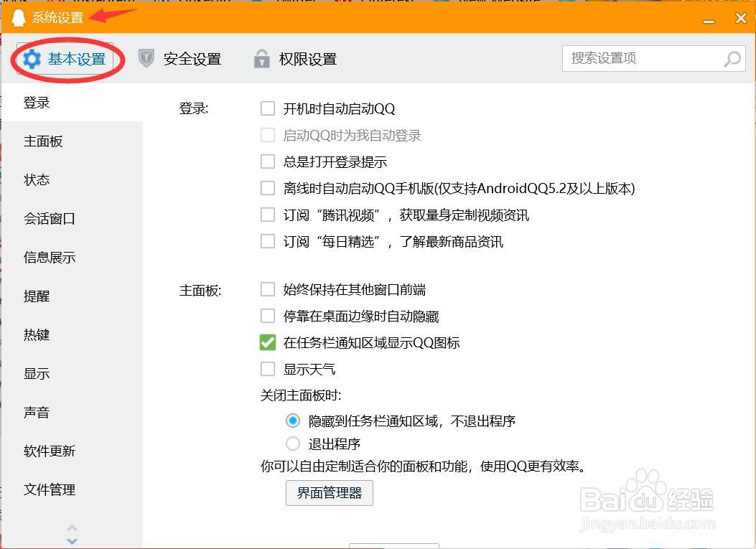Viewport: 756px width, 549px height.
Task: Click the magnifier search icon
Action: [732, 59]
